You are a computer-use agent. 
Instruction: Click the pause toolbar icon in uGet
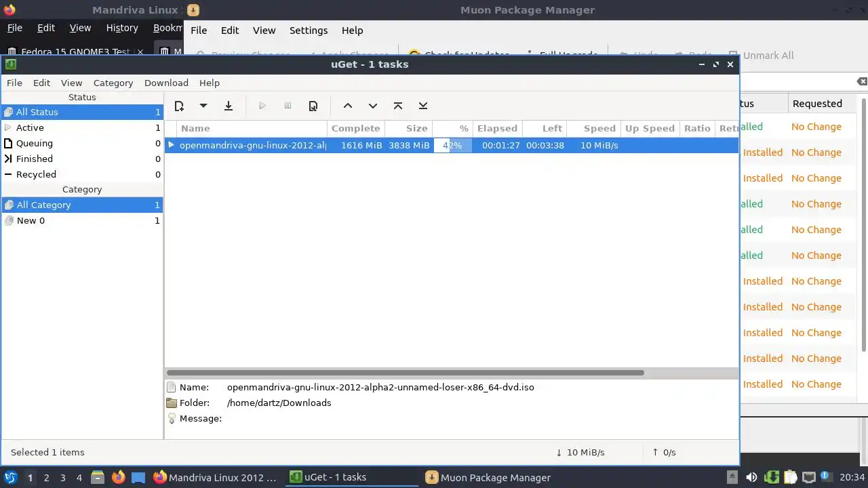pos(288,106)
